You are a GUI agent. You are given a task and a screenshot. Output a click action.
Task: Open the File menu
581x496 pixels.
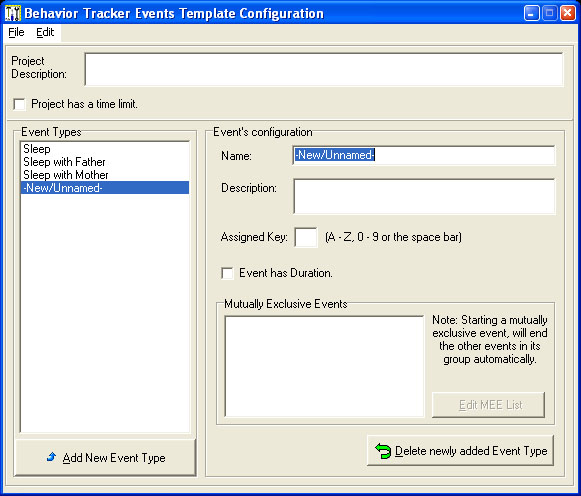16,33
